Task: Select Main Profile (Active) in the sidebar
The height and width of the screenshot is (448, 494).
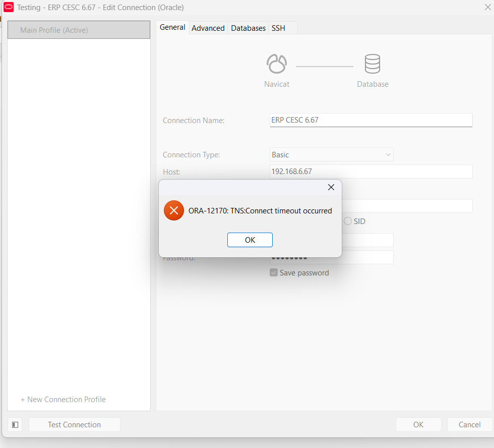Action: (x=79, y=30)
